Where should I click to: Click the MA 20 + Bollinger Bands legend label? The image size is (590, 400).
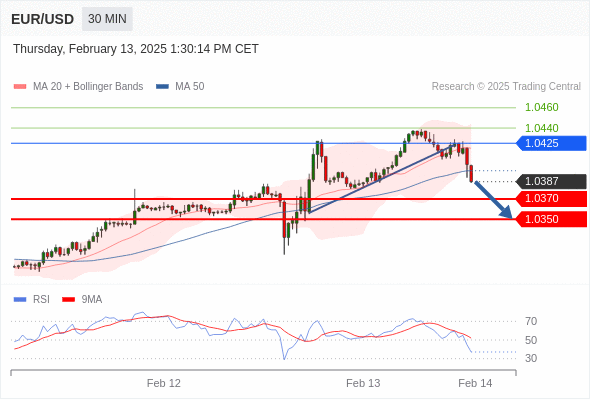[88, 87]
